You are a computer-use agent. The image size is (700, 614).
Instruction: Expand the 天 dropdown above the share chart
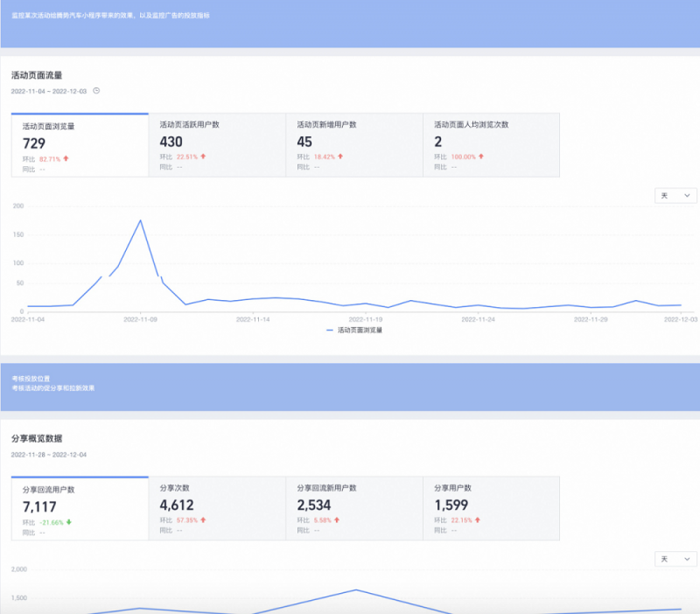[x=675, y=558]
